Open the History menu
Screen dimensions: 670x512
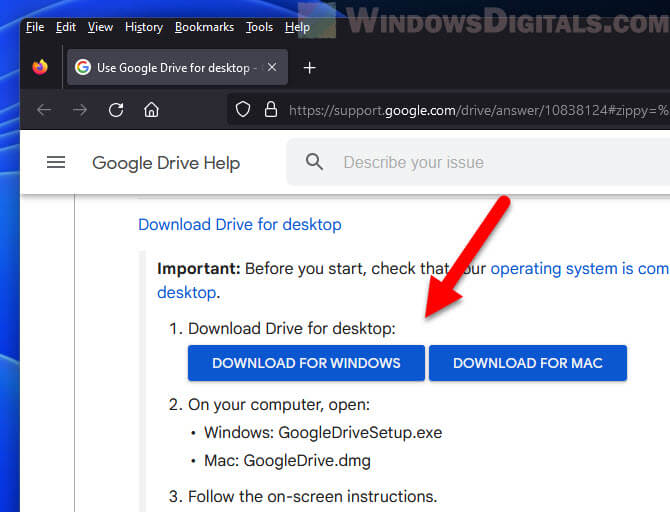(144, 27)
